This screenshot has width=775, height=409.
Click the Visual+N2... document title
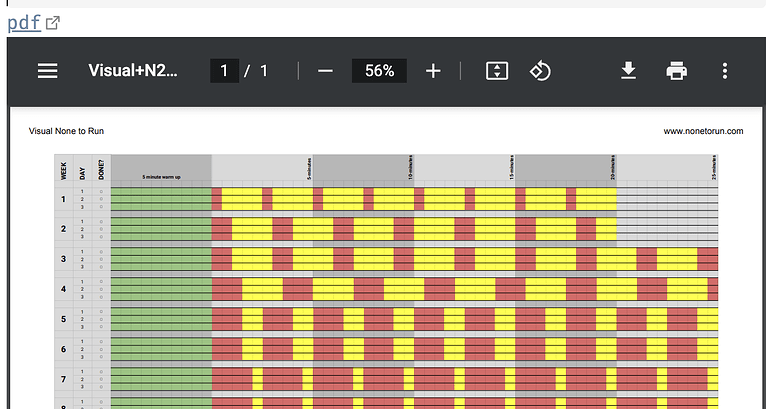[x=133, y=71]
